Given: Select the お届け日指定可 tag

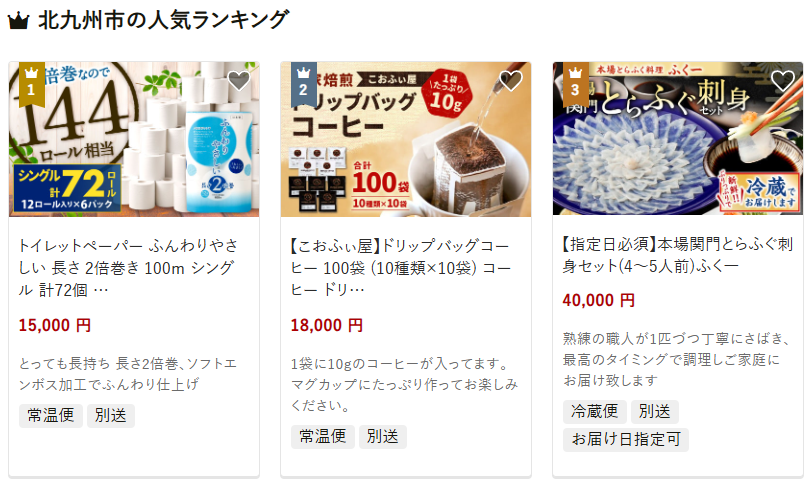Looking at the screenshot, I should [626, 439].
